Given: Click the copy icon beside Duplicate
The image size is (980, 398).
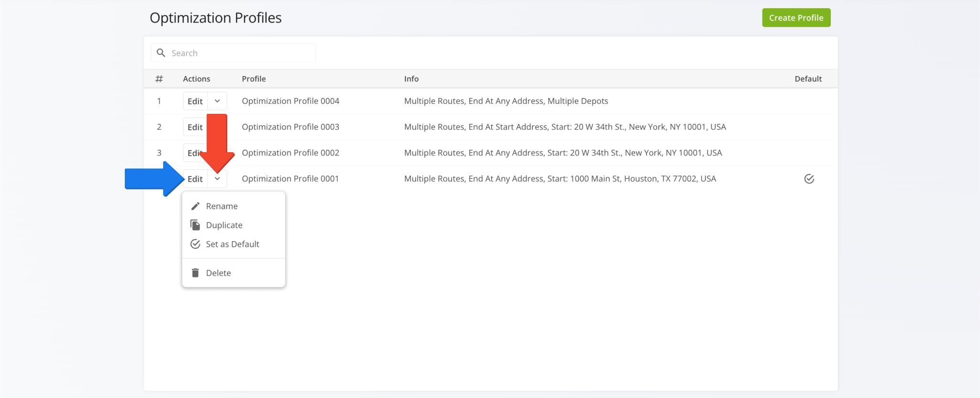Looking at the screenshot, I should (195, 225).
